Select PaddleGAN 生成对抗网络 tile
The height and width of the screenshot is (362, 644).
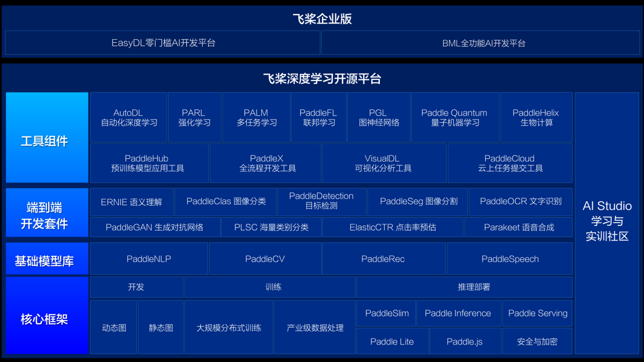[155, 227]
